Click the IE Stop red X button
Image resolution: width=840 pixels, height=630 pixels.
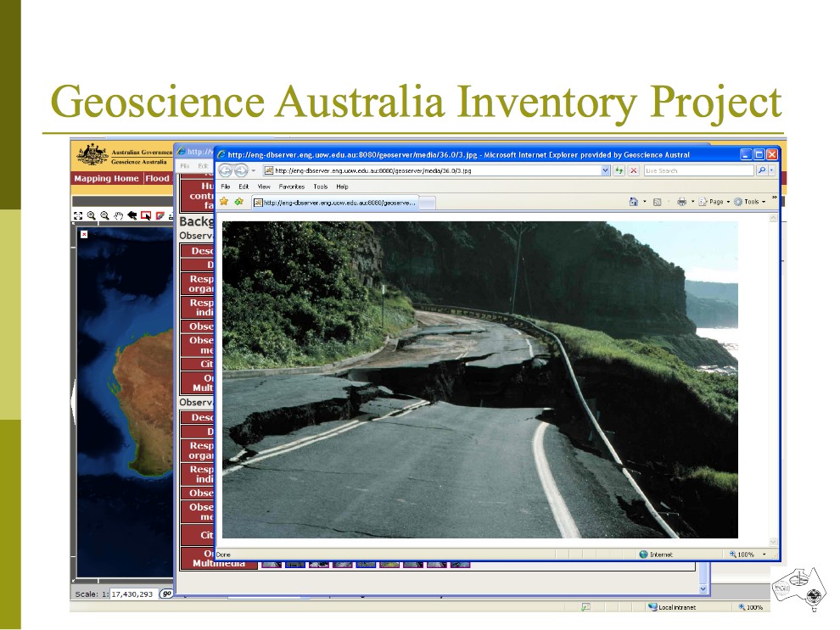[633, 170]
